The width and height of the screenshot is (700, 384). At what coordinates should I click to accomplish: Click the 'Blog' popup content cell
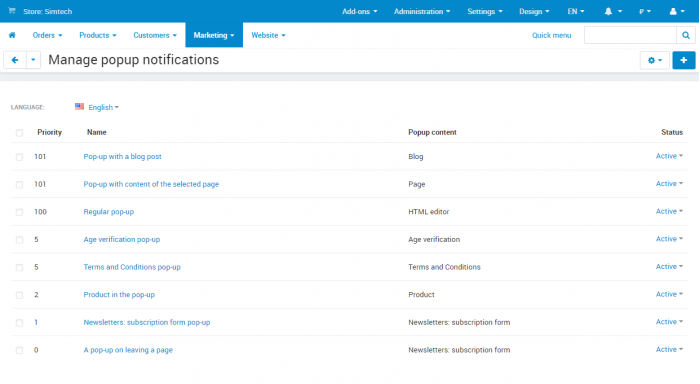click(x=416, y=156)
